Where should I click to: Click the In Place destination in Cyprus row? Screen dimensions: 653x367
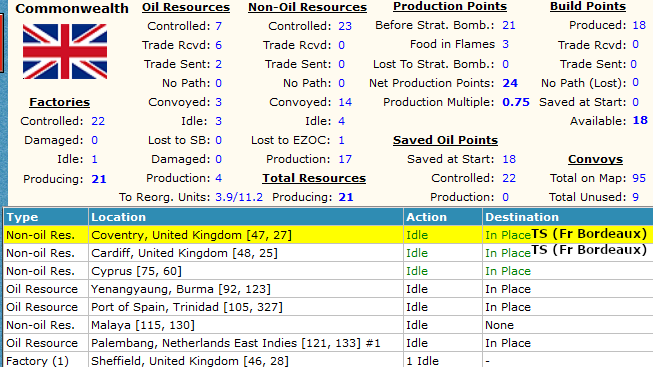[x=508, y=271]
